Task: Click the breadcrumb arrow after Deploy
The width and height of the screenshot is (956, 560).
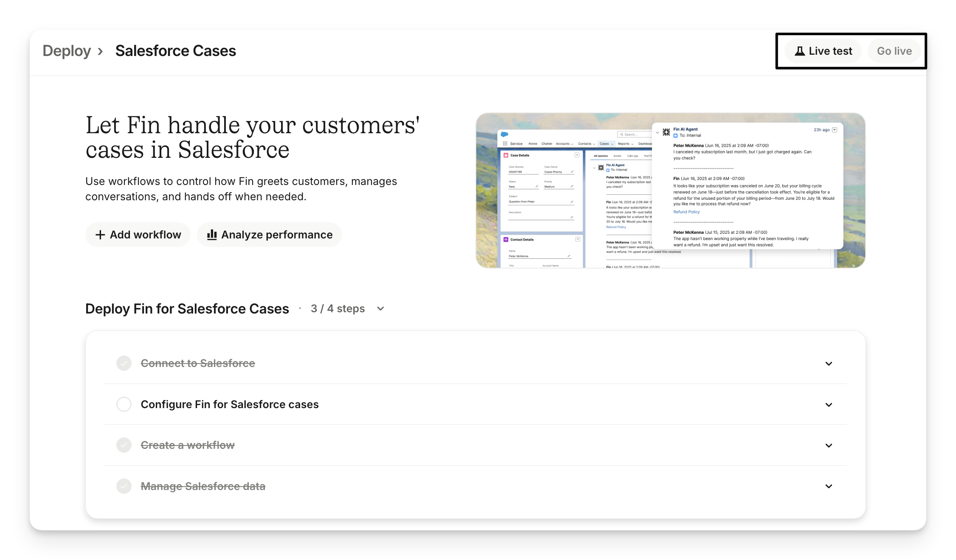Action: coord(101,51)
